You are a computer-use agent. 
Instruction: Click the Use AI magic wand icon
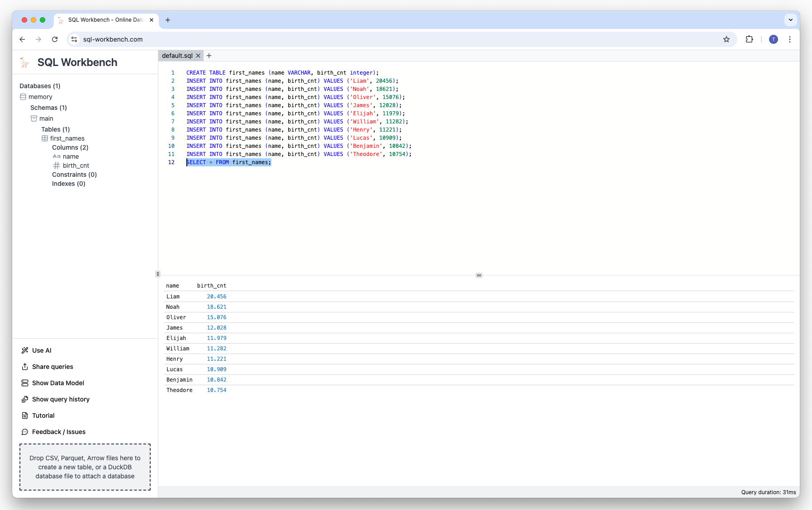(25, 350)
